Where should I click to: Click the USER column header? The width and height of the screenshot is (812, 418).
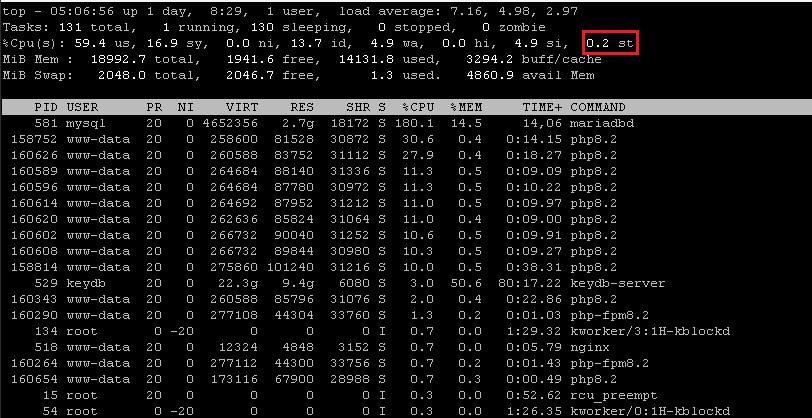[82, 107]
